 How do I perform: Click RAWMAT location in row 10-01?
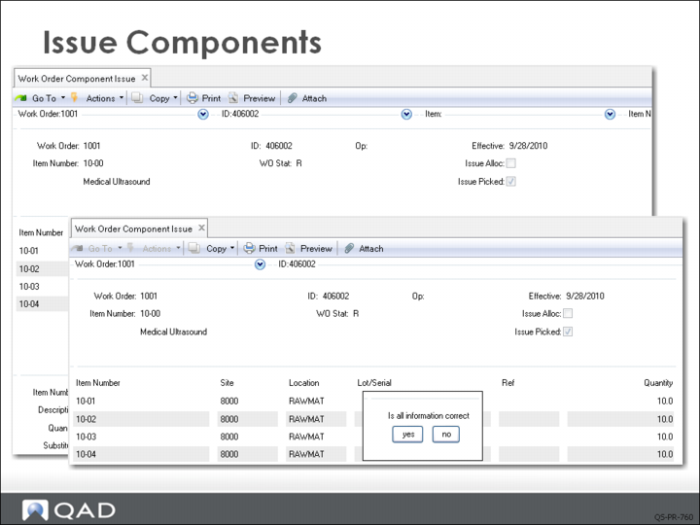(x=306, y=401)
